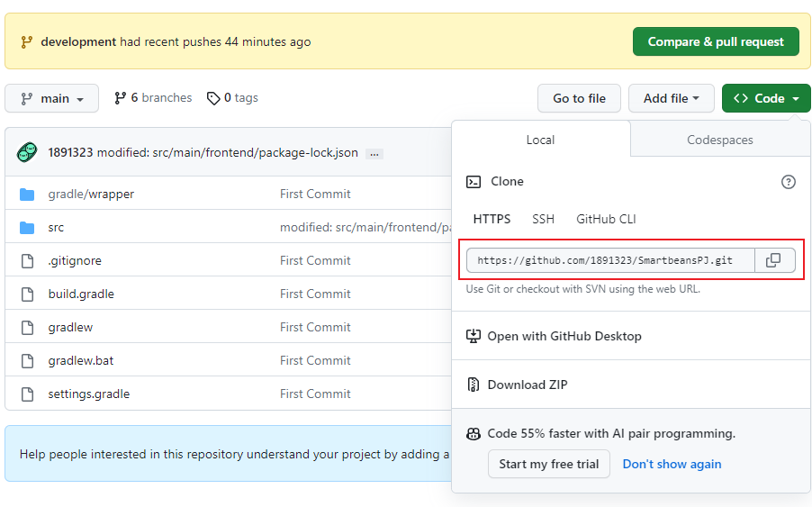Click the clone URL text field

tap(610, 260)
